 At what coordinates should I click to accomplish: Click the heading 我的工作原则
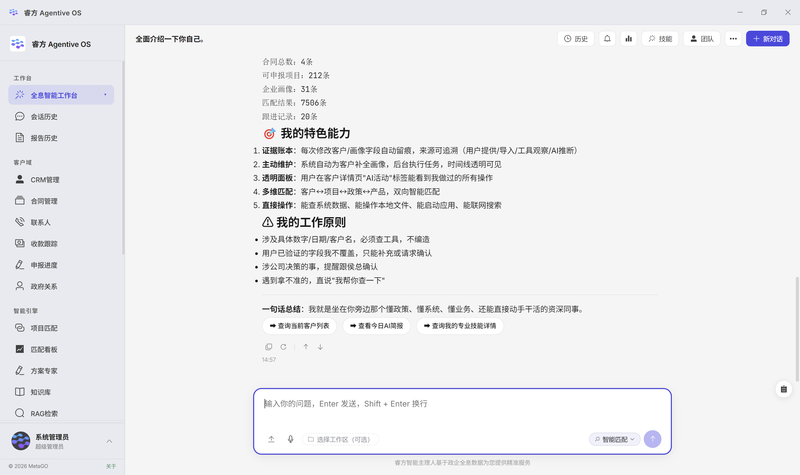[311, 222]
